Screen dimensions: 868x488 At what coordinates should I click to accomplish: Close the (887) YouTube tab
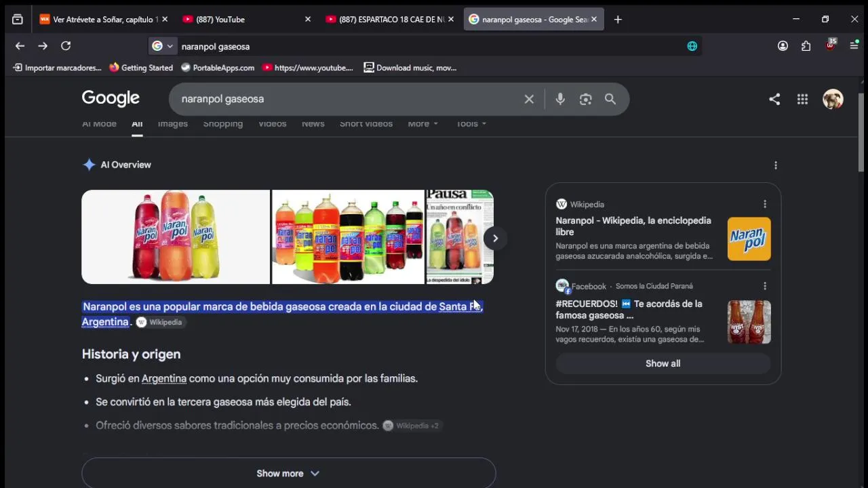[x=308, y=20]
